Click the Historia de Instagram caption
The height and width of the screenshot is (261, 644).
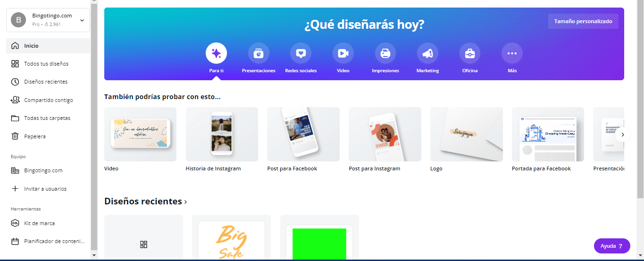tap(213, 168)
